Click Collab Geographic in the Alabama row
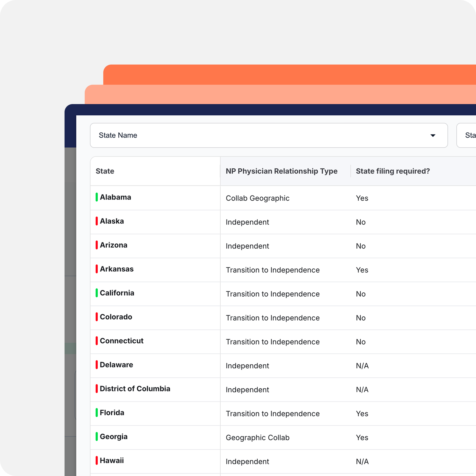476x476 pixels. [x=258, y=198]
